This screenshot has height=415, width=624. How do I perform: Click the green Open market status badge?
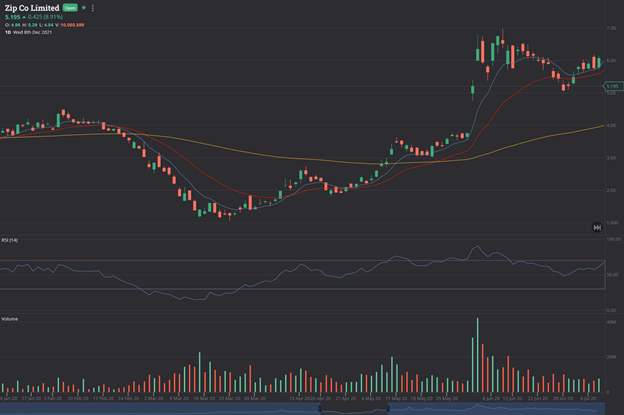click(x=70, y=8)
